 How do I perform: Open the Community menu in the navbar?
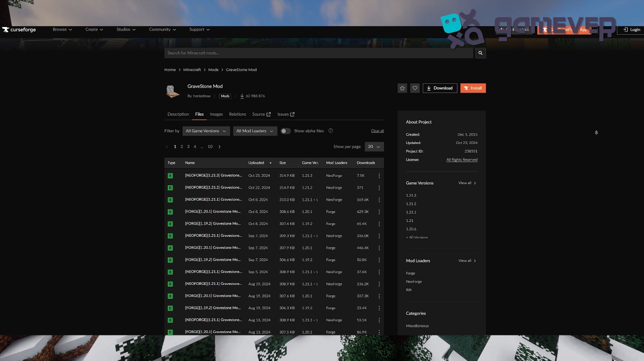click(162, 29)
